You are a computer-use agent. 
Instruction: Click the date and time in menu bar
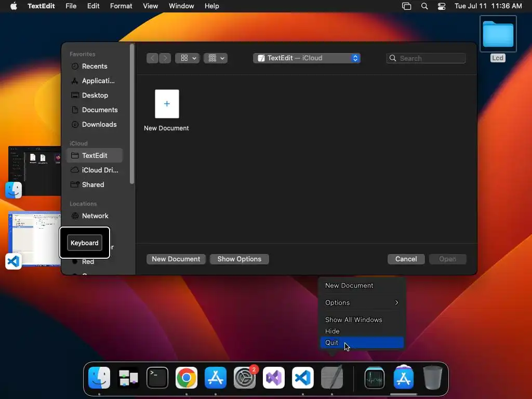[x=488, y=6]
